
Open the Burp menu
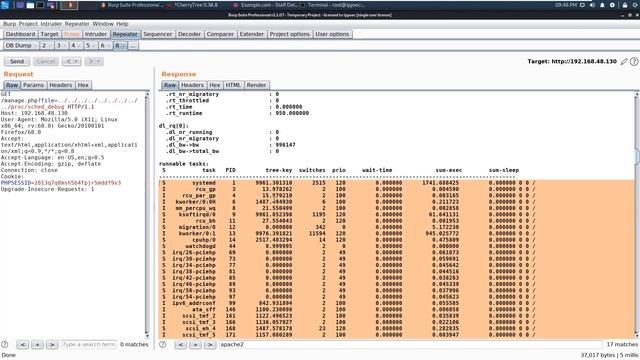9,24
